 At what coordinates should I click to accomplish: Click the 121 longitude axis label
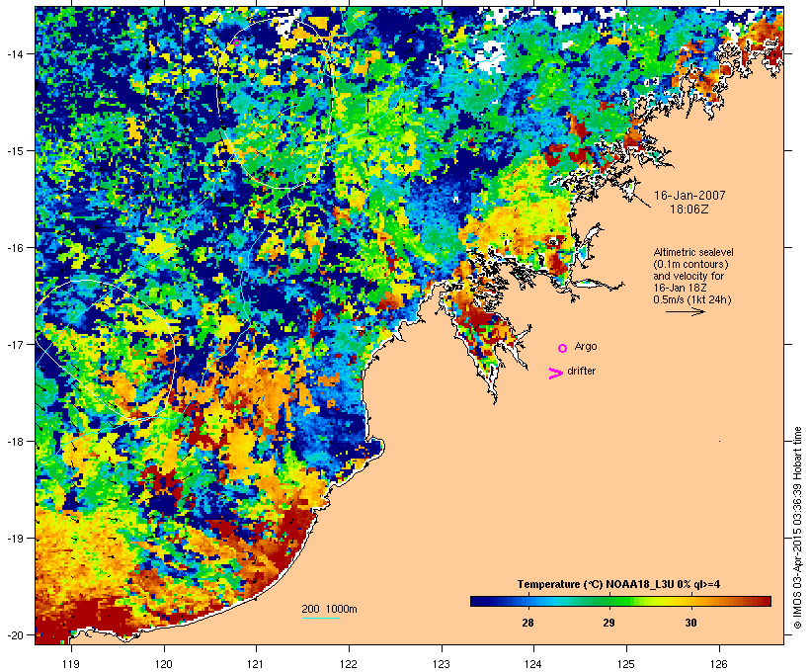256,664
